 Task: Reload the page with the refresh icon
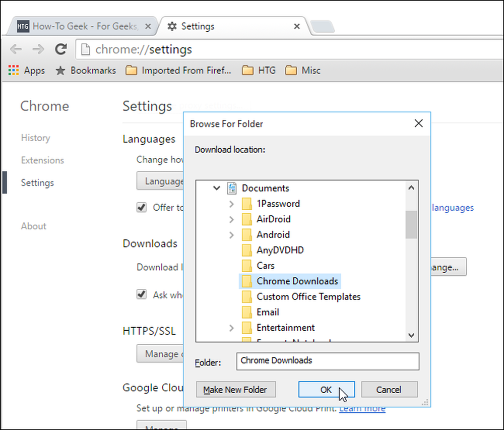[x=61, y=49]
